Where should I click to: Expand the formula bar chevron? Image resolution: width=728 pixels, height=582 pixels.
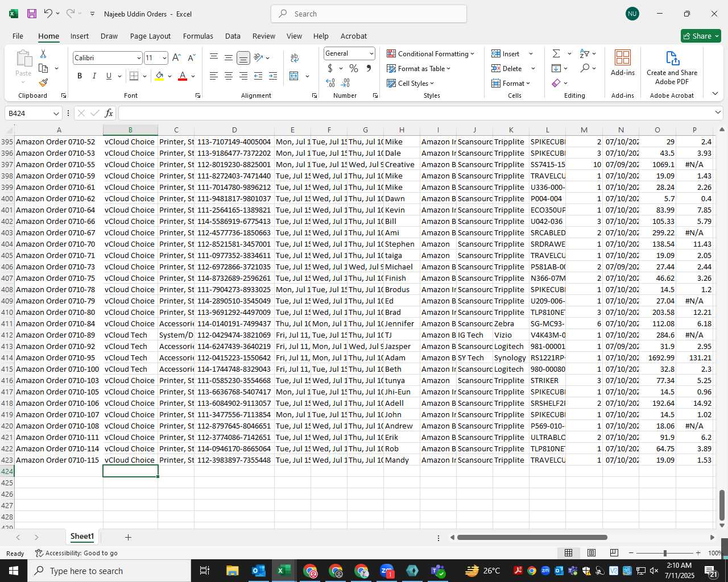coord(718,113)
